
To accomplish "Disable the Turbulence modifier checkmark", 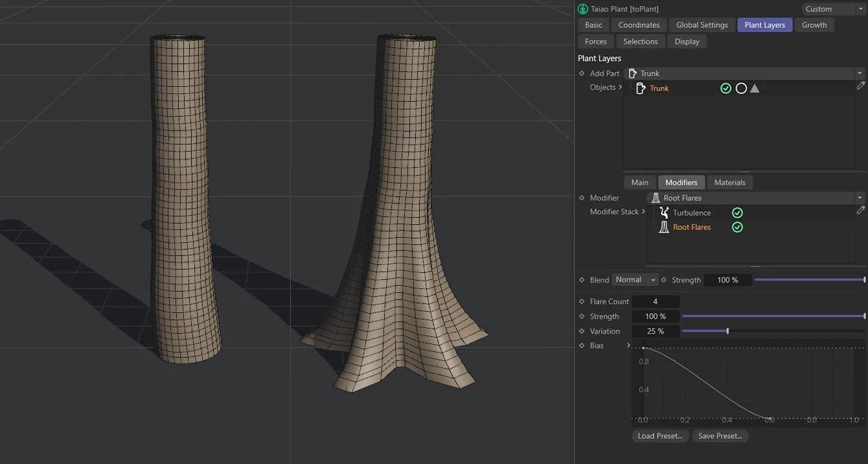I will coord(737,212).
